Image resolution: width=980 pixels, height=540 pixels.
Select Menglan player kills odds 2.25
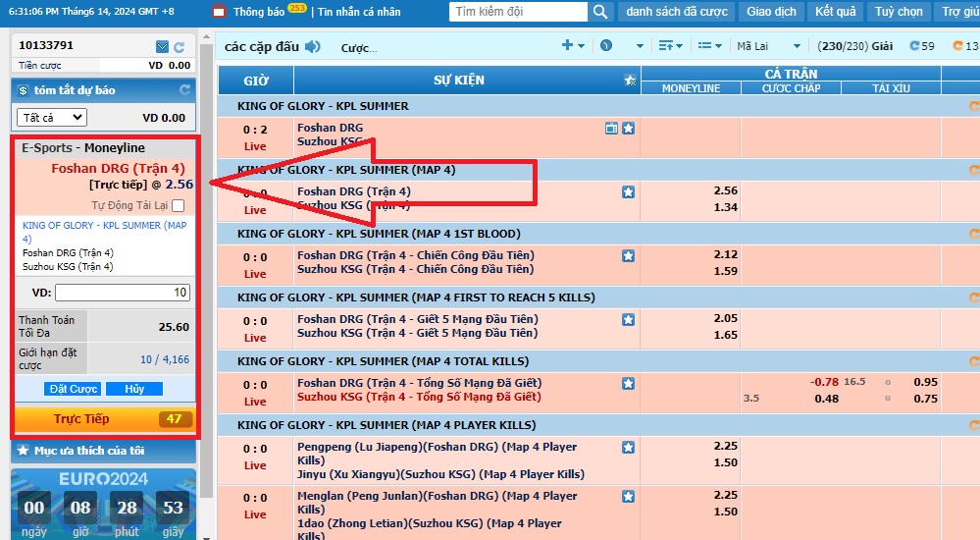click(x=726, y=494)
